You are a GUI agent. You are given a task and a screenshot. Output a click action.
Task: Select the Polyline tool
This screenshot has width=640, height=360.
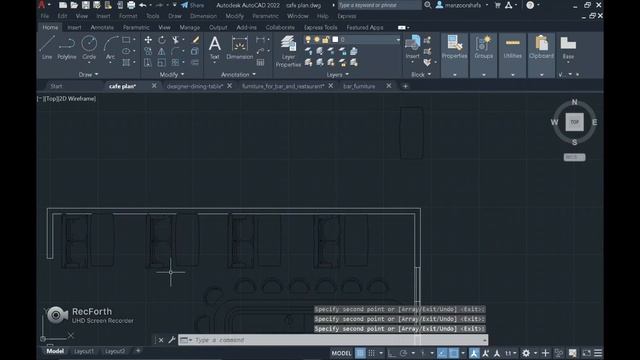tap(67, 48)
